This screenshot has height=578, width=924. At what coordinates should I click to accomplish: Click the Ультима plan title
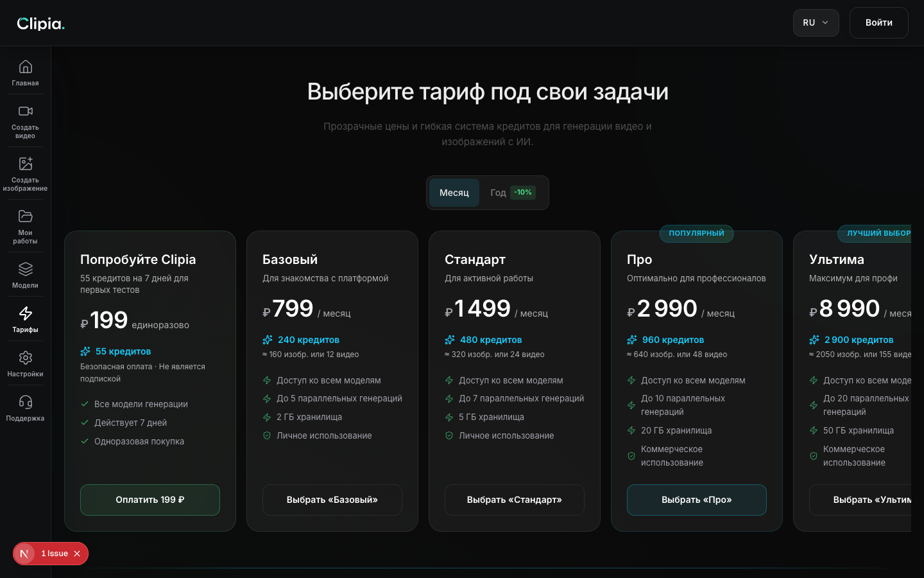(x=837, y=259)
